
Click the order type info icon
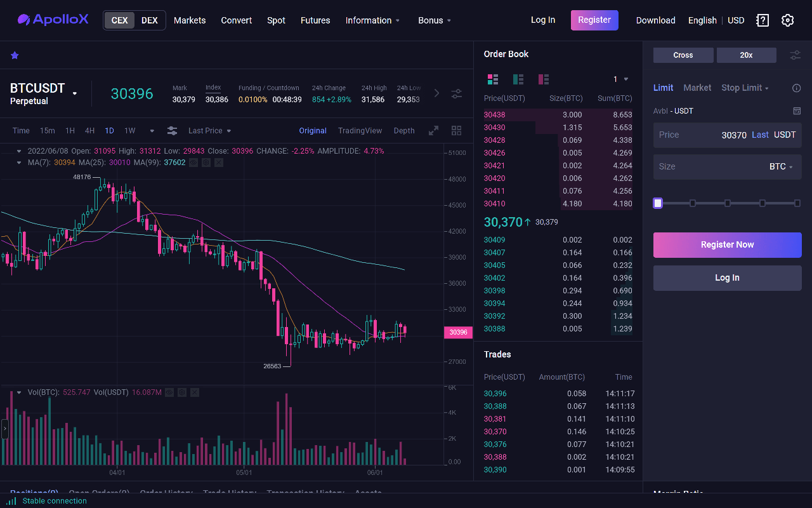pyautogui.click(x=797, y=88)
